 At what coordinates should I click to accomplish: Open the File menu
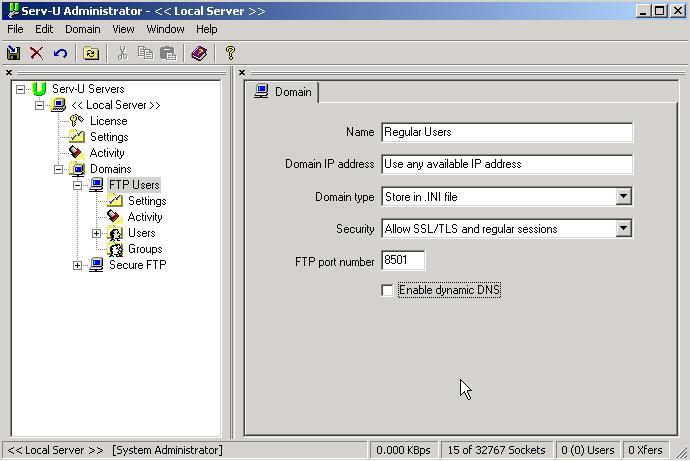[15, 29]
